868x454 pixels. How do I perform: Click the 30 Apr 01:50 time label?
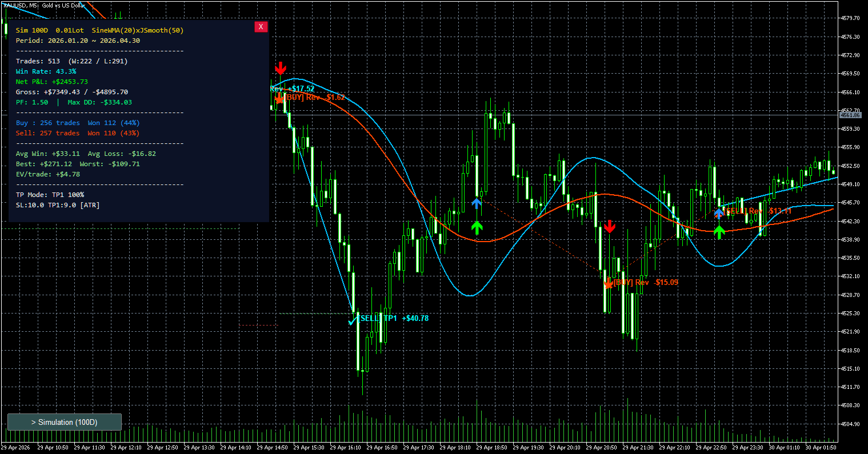coord(821,448)
